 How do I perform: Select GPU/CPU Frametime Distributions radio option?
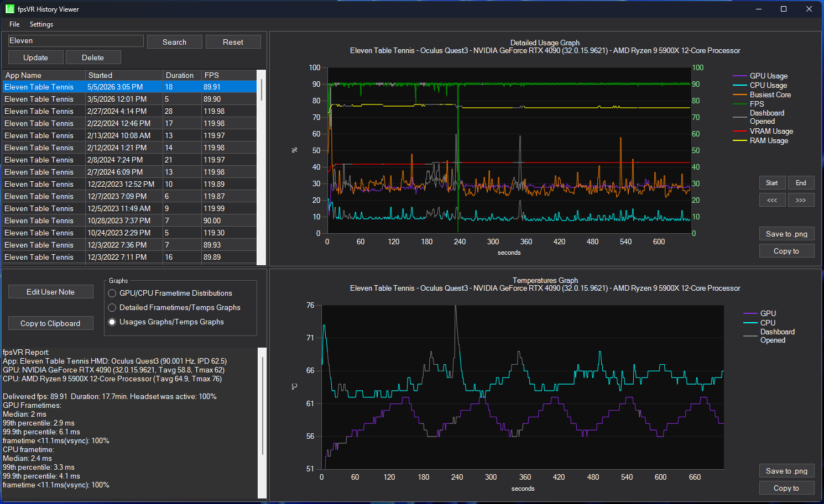pyautogui.click(x=170, y=293)
